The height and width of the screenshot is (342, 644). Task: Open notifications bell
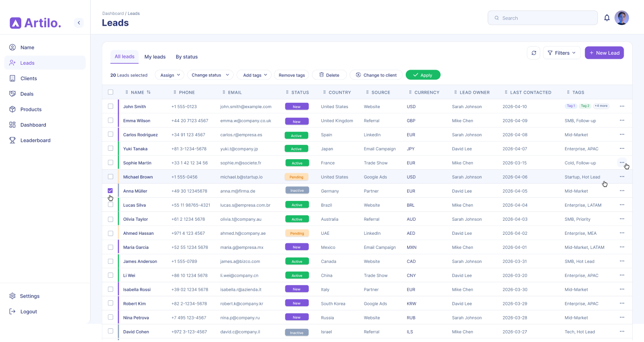click(607, 18)
